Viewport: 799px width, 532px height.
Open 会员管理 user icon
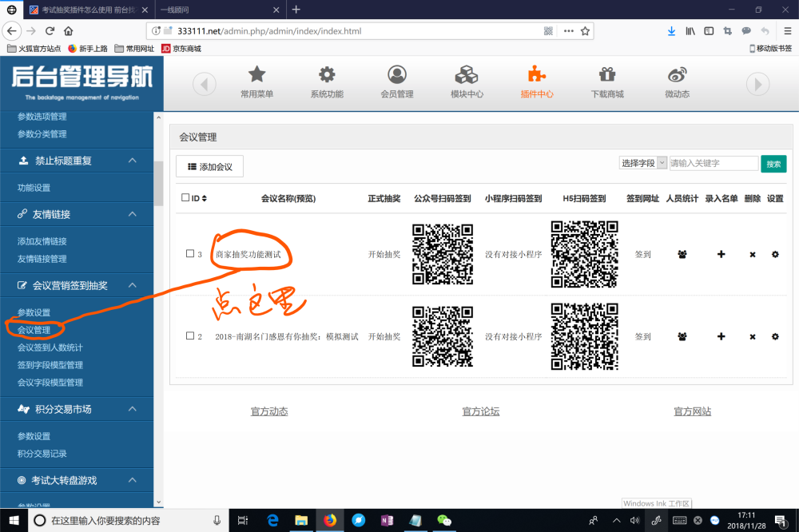pyautogui.click(x=396, y=75)
